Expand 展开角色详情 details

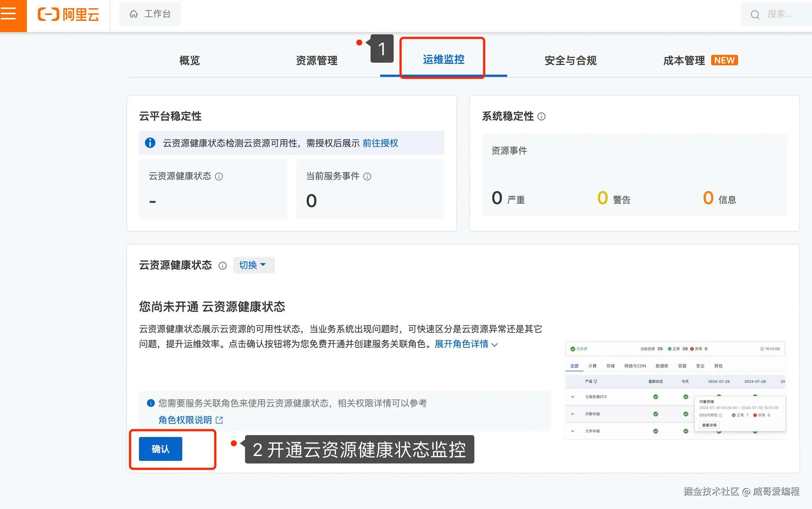pyautogui.click(x=466, y=344)
